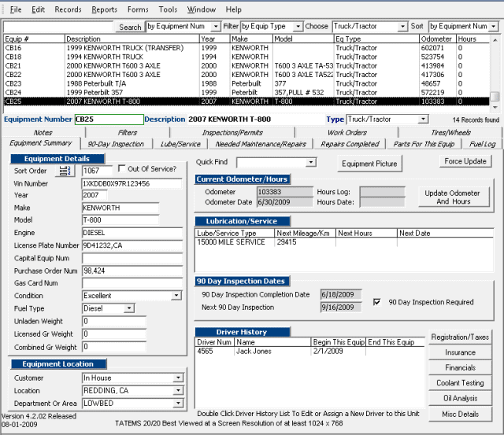This screenshot has width=504, height=435.
Task: Click the Force Update button
Action: pos(465,161)
